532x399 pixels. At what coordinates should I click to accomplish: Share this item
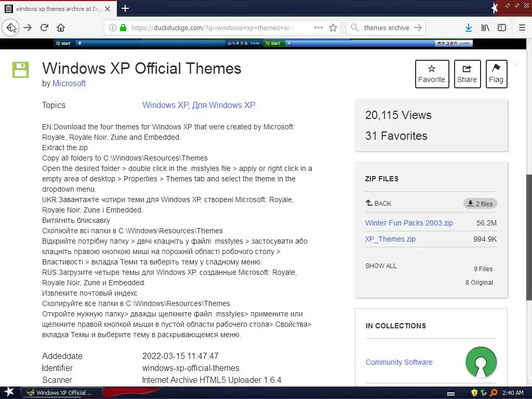(467, 74)
